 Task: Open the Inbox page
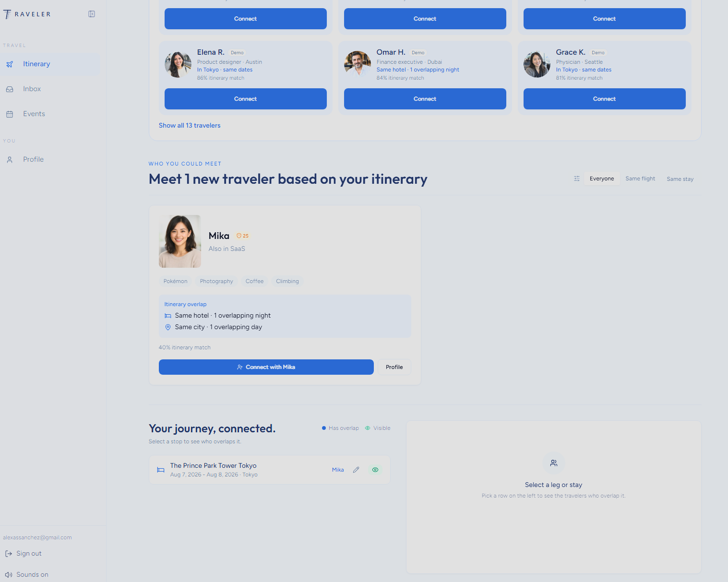click(50, 89)
